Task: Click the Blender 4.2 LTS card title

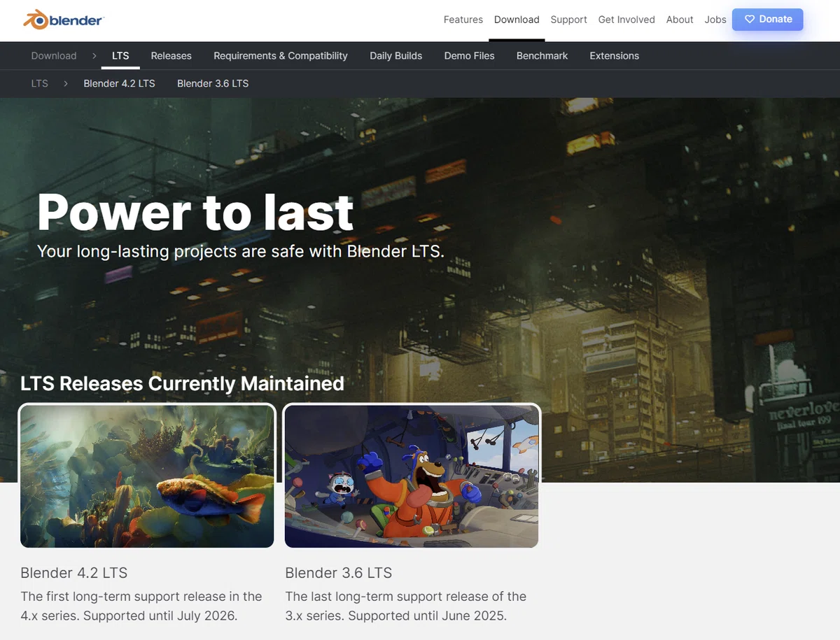Action: tap(73, 573)
